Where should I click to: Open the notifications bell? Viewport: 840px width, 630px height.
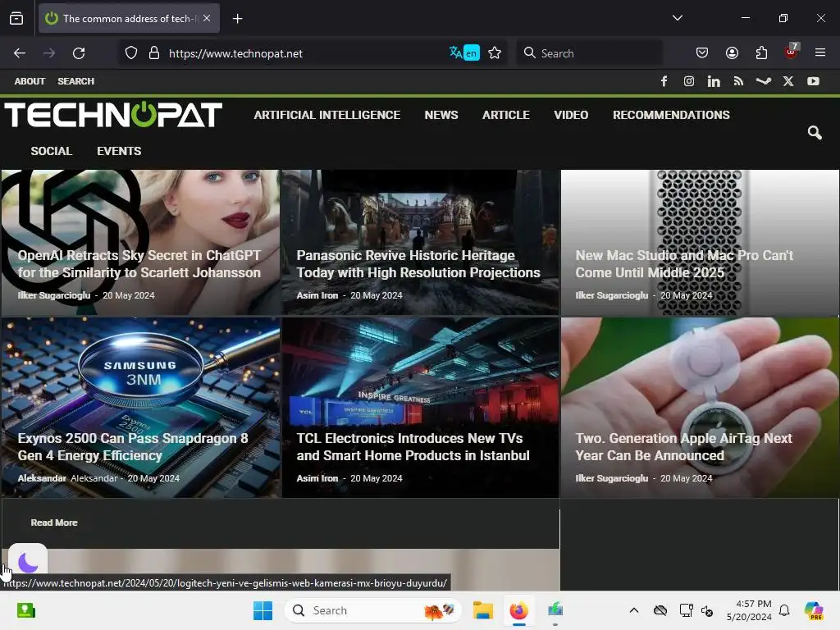click(784, 610)
